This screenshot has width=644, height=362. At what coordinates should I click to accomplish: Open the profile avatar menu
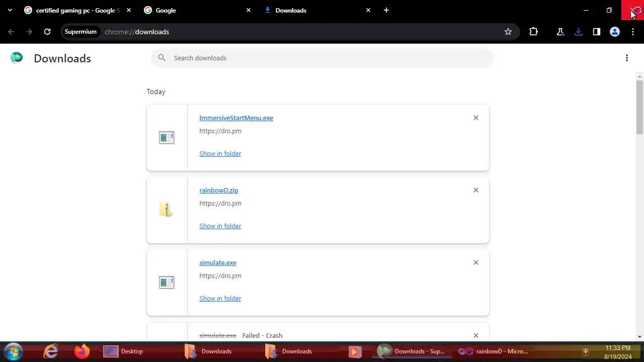tap(615, 32)
